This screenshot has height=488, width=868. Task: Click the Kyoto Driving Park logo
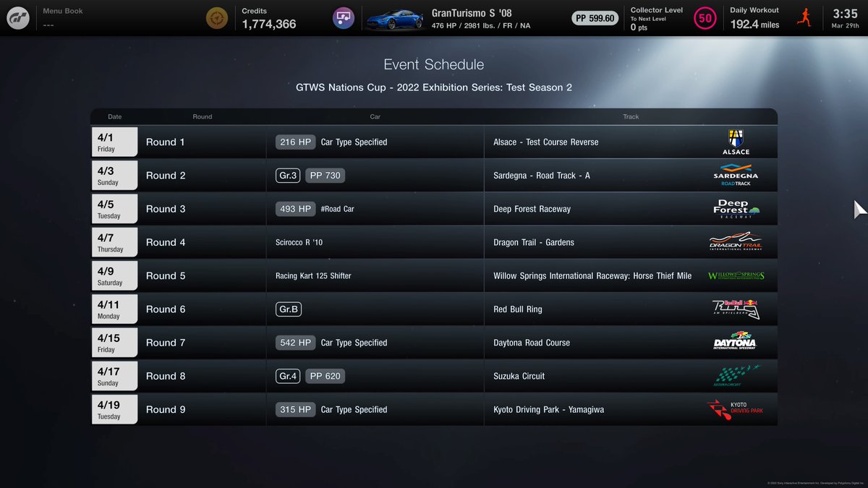pyautogui.click(x=736, y=410)
